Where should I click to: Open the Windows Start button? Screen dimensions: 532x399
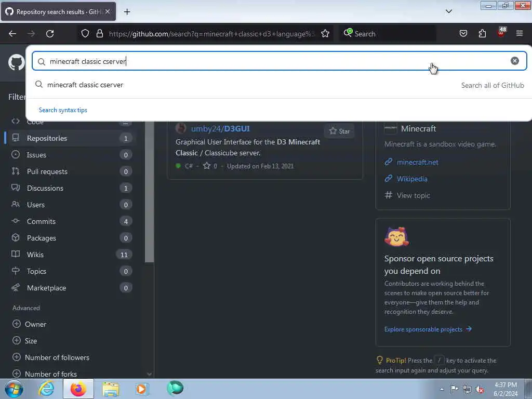click(14, 389)
